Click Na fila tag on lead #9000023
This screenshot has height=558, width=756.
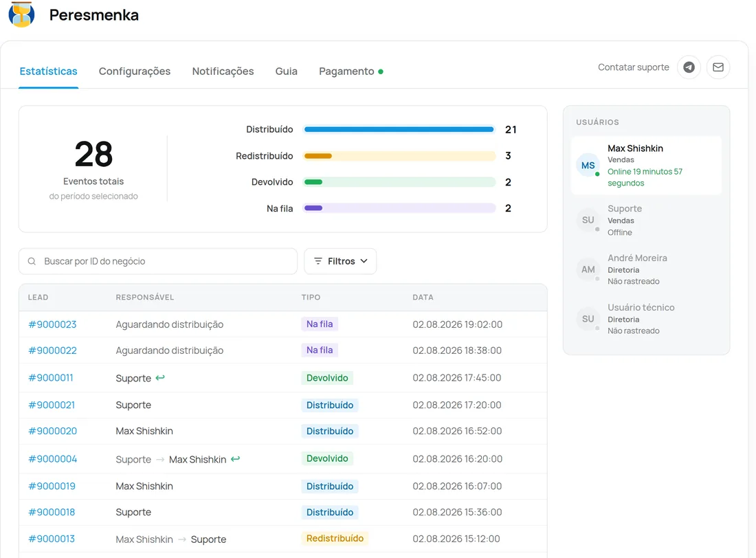[x=320, y=324]
